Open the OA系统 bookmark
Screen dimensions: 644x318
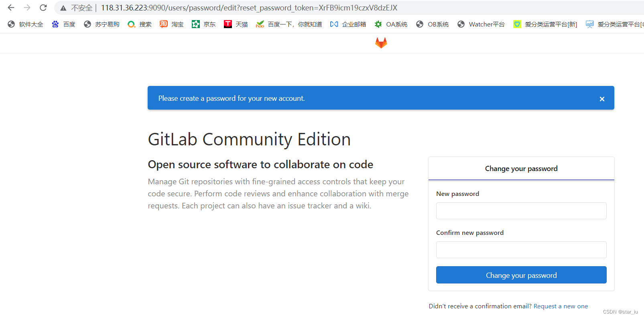tap(391, 24)
